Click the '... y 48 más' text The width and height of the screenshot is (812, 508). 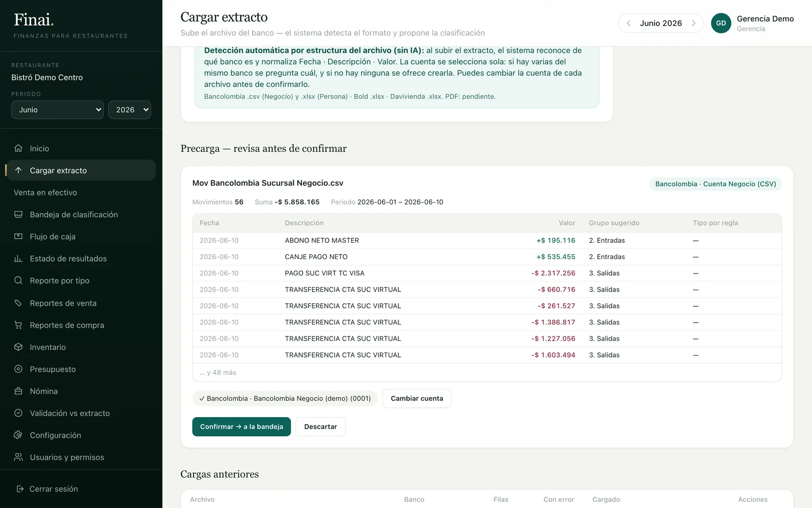click(218, 372)
